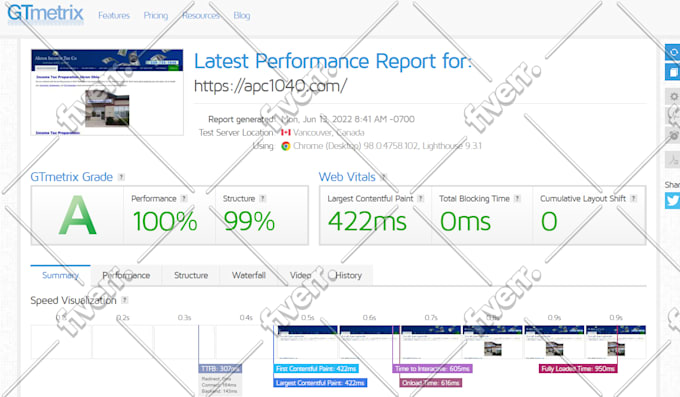Image resolution: width=680 pixels, height=397 pixels.
Task: Click the 99% Structure score
Action: point(249,221)
